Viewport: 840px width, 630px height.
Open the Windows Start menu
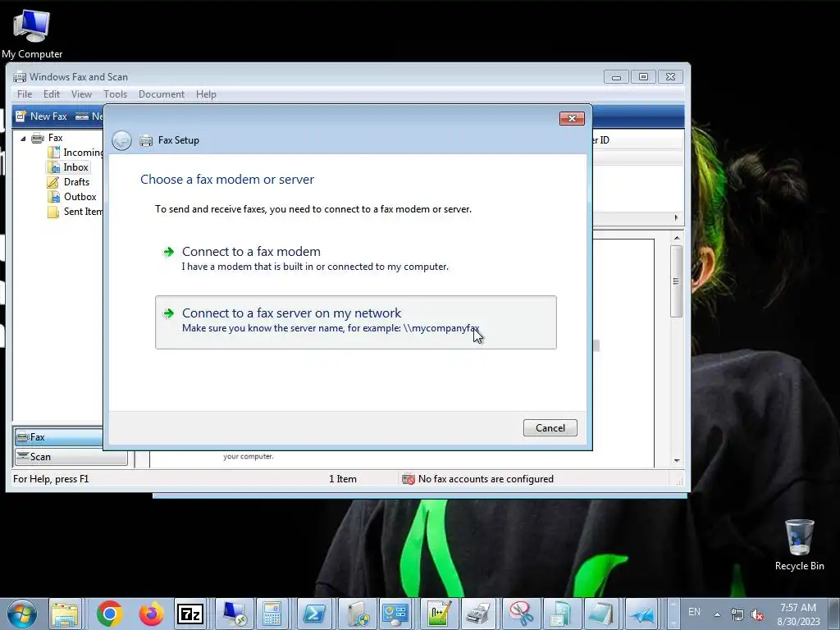point(22,614)
